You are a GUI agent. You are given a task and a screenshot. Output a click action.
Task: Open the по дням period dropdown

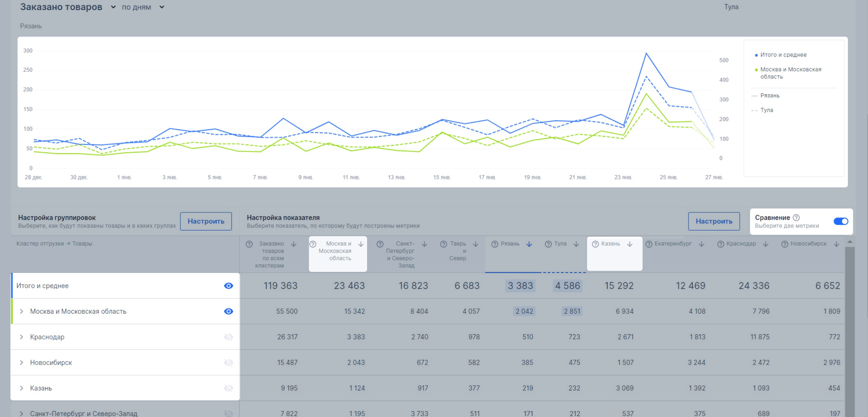click(162, 7)
